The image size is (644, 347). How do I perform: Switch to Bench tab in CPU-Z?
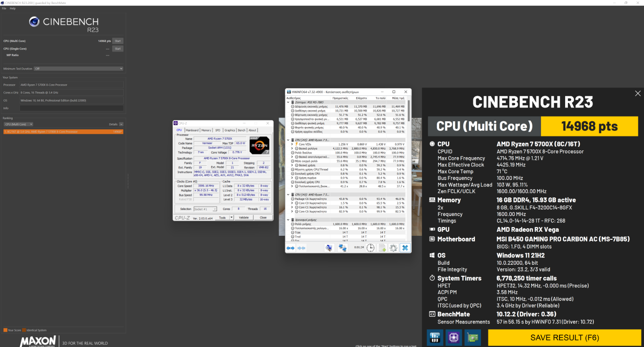click(242, 130)
